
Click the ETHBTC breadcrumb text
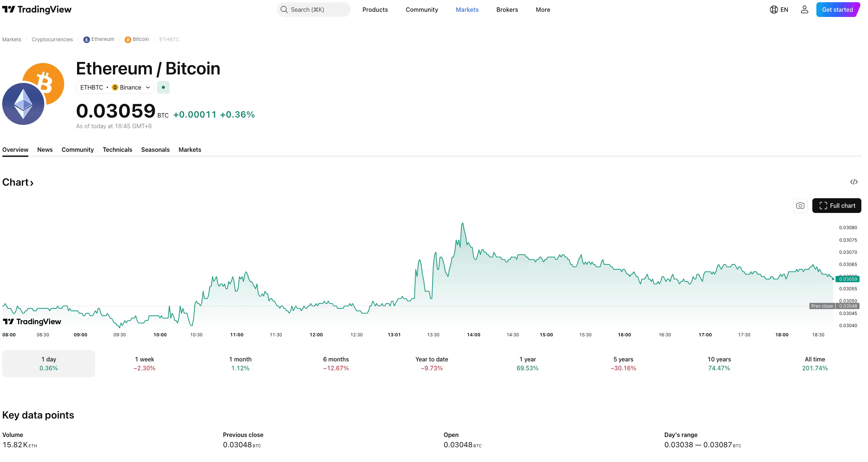pyautogui.click(x=169, y=39)
